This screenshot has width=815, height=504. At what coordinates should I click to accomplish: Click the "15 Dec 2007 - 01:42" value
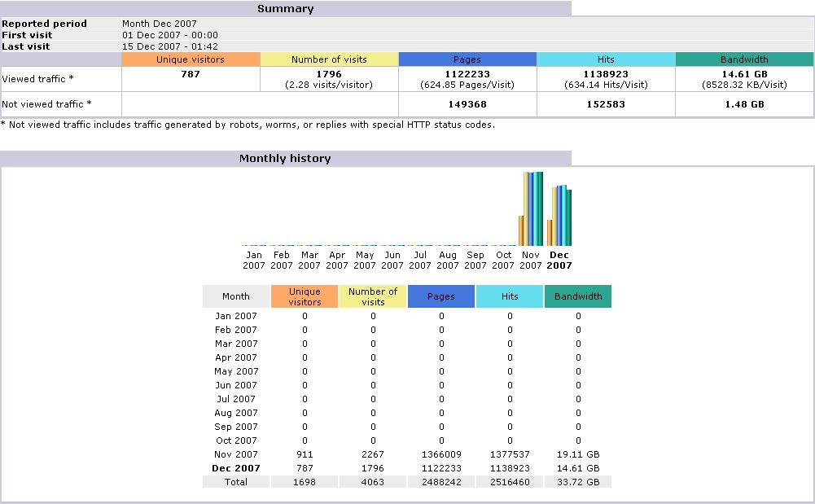click(170, 46)
